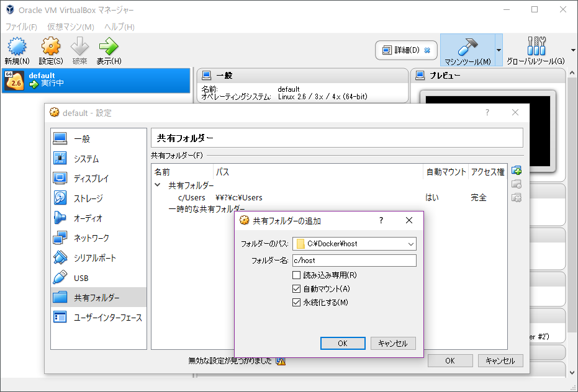The image size is (578, 392).
Task: Open the ネットワーク settings page icon
Action: 60,238
